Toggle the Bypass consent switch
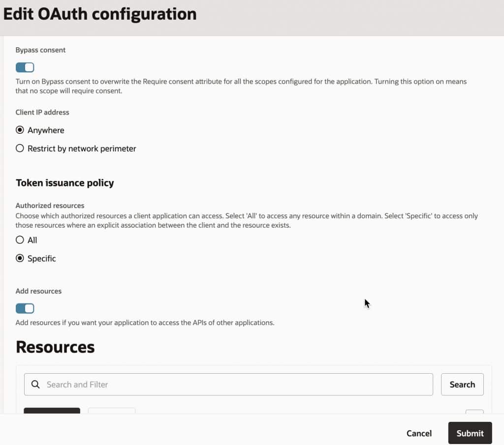 coord(25,67)
